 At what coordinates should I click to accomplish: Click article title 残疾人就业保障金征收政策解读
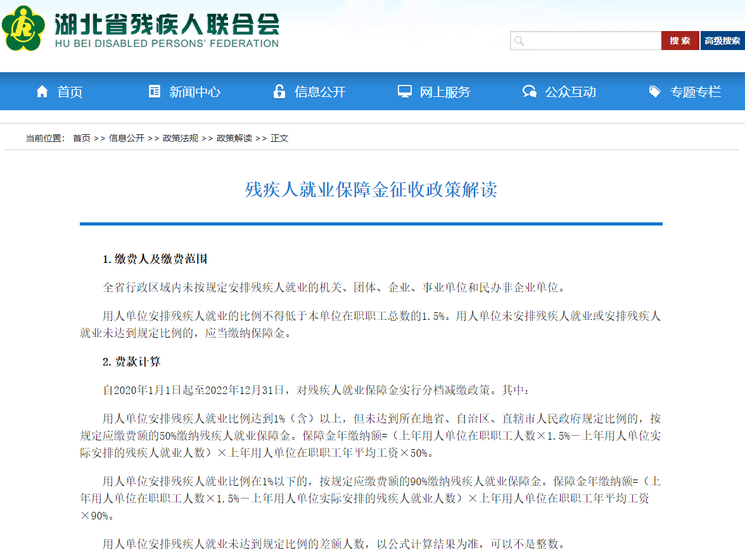click(x=371, y=189)
